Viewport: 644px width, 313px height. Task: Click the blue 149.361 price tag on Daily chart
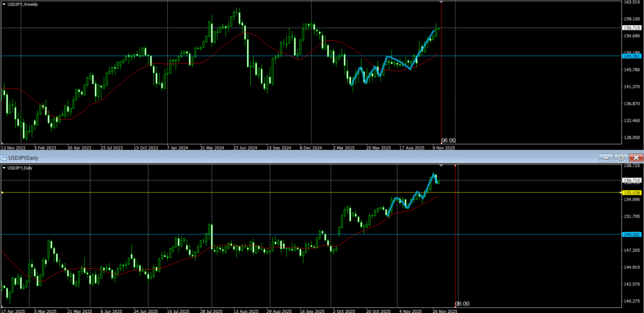click(631, 234)
